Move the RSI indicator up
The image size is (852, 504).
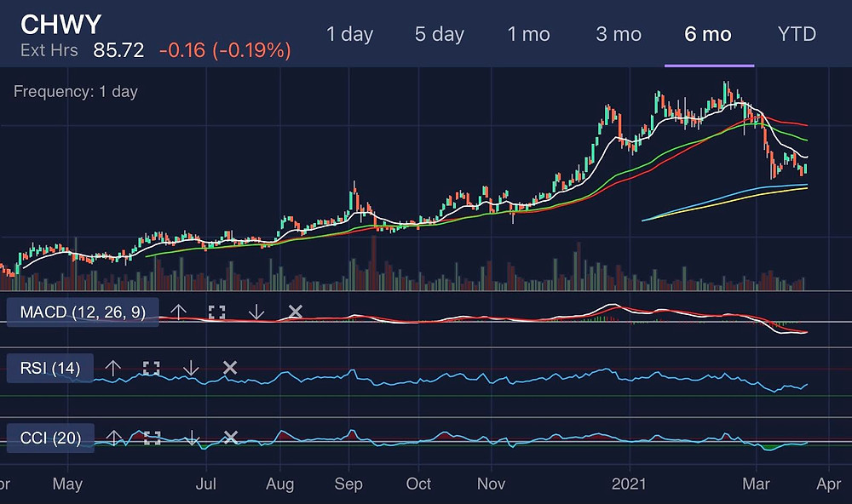113,369
